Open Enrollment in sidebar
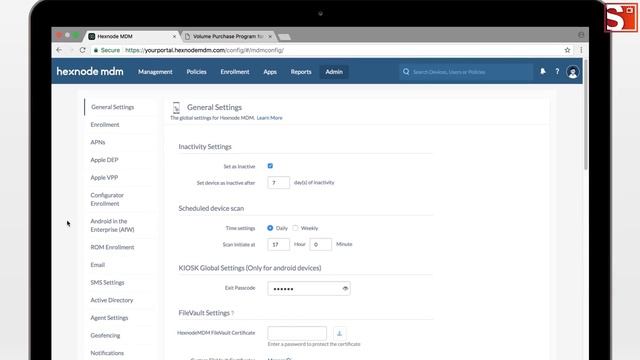Screen dimensions: 640x360 105,124
